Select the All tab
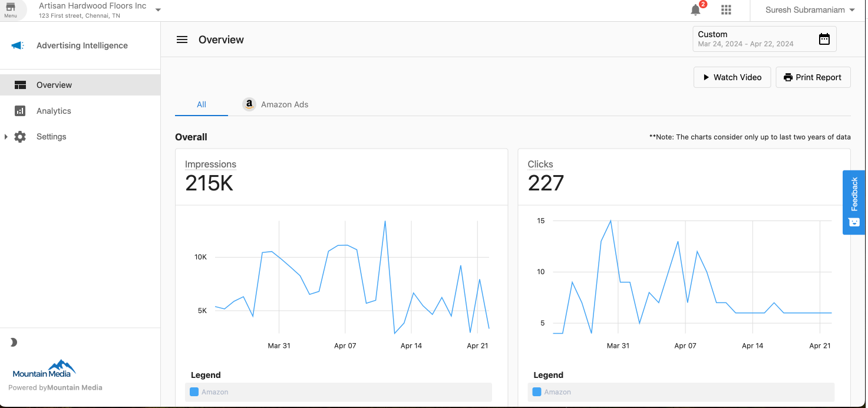 tap(202, 104)
